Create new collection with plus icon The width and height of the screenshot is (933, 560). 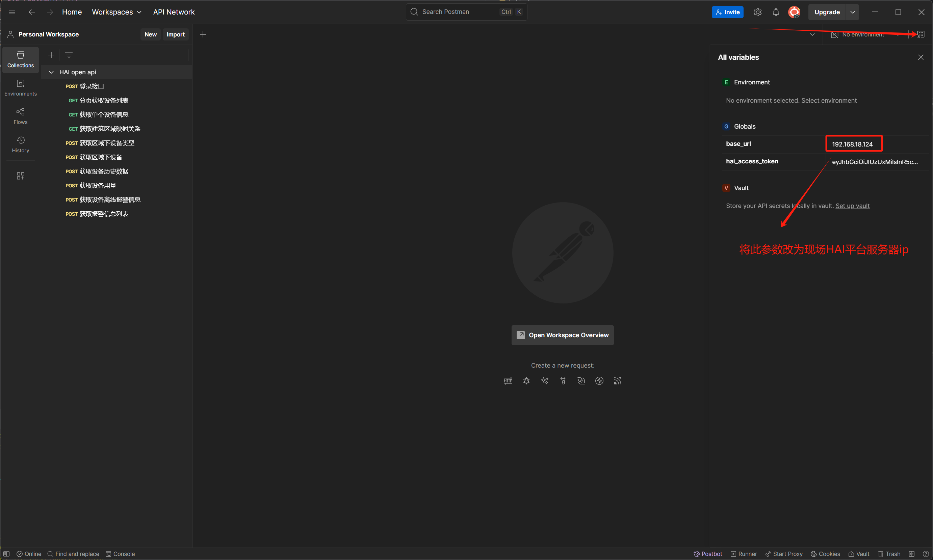tap(51, 55)
